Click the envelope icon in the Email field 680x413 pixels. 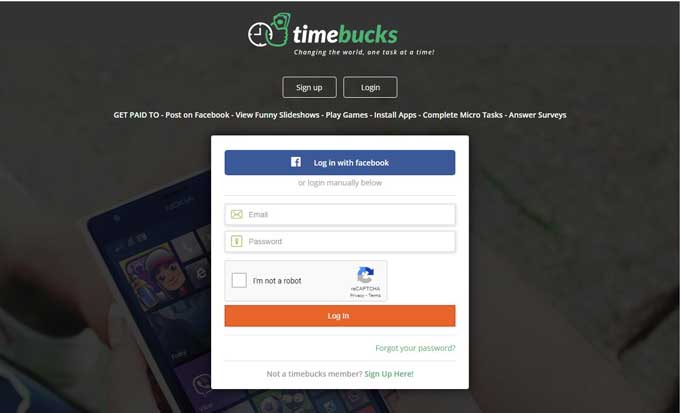(x=237, y=214)
